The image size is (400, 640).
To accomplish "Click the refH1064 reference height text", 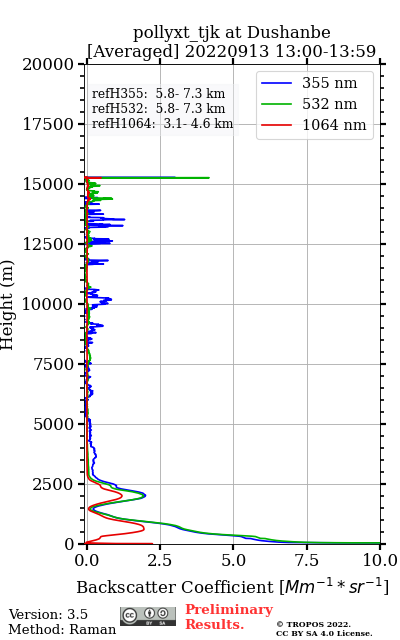I will coord(162,123).
